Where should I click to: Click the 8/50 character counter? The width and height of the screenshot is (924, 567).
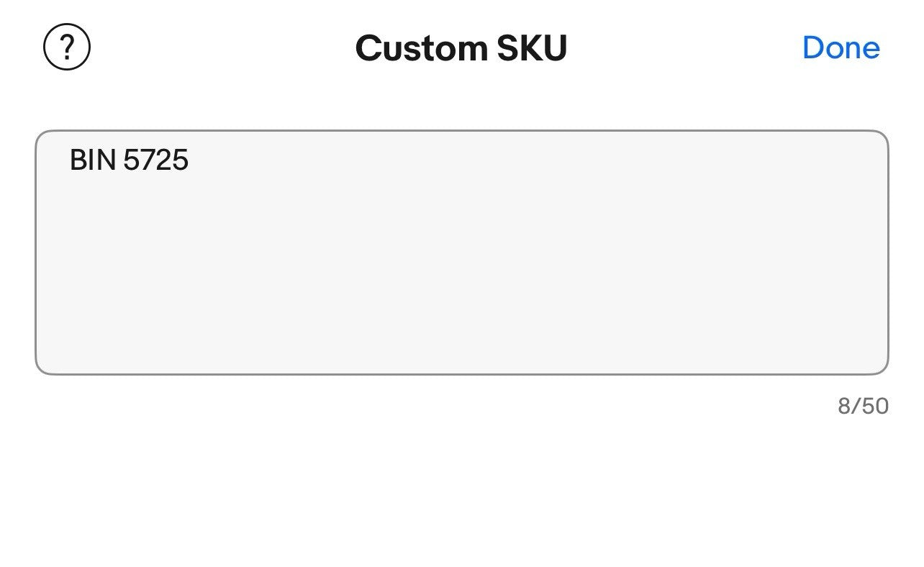click(x=863, y=407)
